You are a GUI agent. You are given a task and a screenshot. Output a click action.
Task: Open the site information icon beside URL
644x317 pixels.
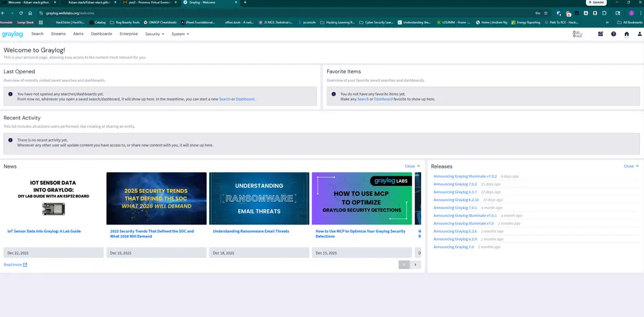pos(41,13)
